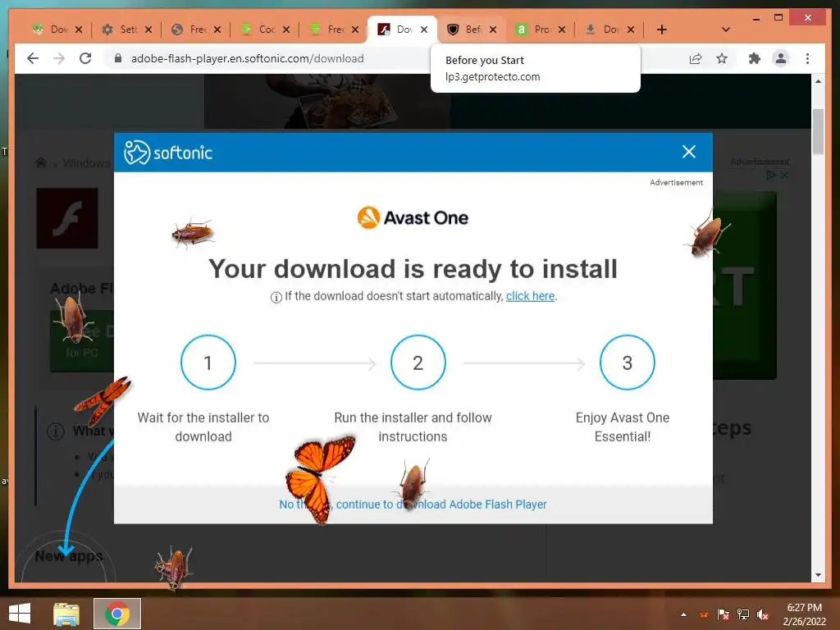Close the ad using its X icon
This screenshot has width=840, height=630.
pyautogui.click(x=784, y=176)
